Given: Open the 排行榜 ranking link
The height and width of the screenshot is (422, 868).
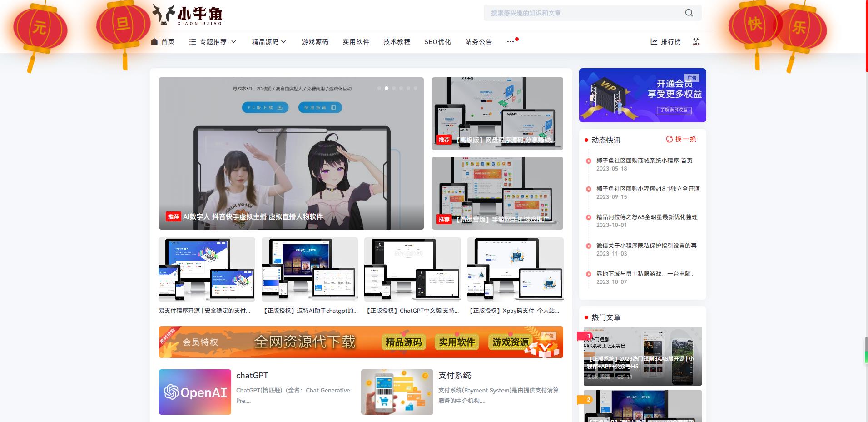Looking at the screenshot, I should point(670,41).
